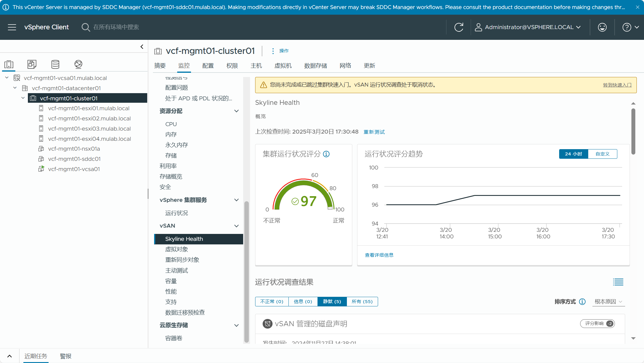Select the 自定义 trend range toggle
The height and width of the screenshot is (363, 644).
click(x=602, y=154)
